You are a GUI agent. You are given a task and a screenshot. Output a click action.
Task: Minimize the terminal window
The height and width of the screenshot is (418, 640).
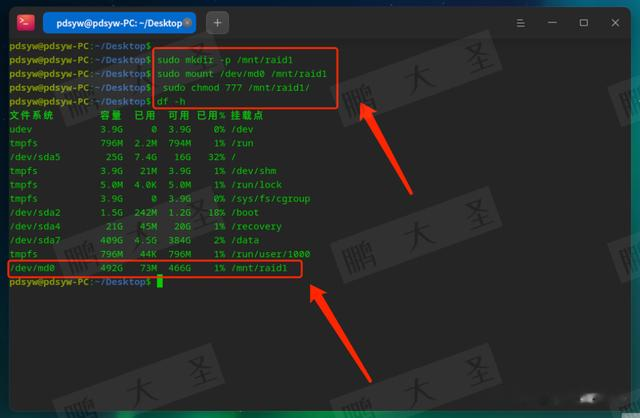(x=552, y=23)
